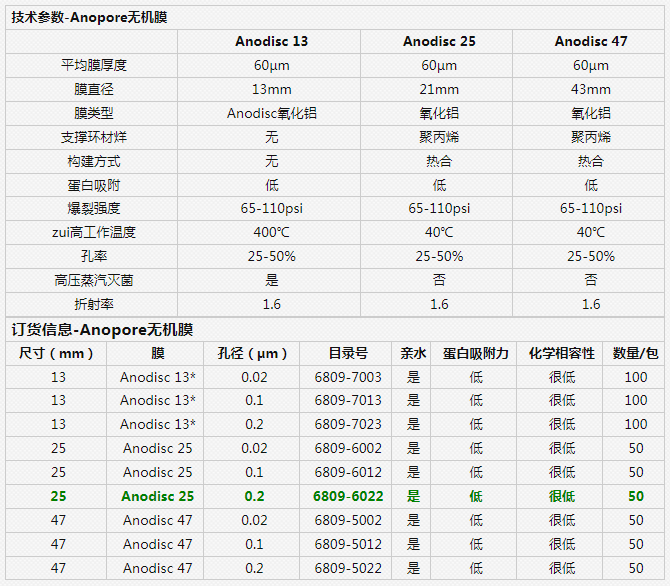Select the Anodisc 25 column header

[439, 41]
